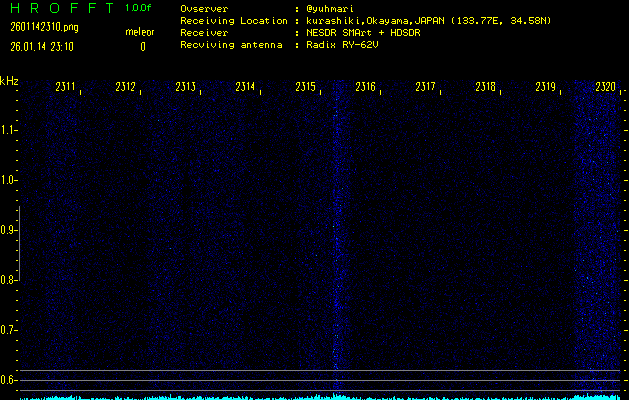Image resolution: width=629 pixels, height=400 pixels.
Task: Click the 0.8 kHz axis label
Action: tap(6, 280)
